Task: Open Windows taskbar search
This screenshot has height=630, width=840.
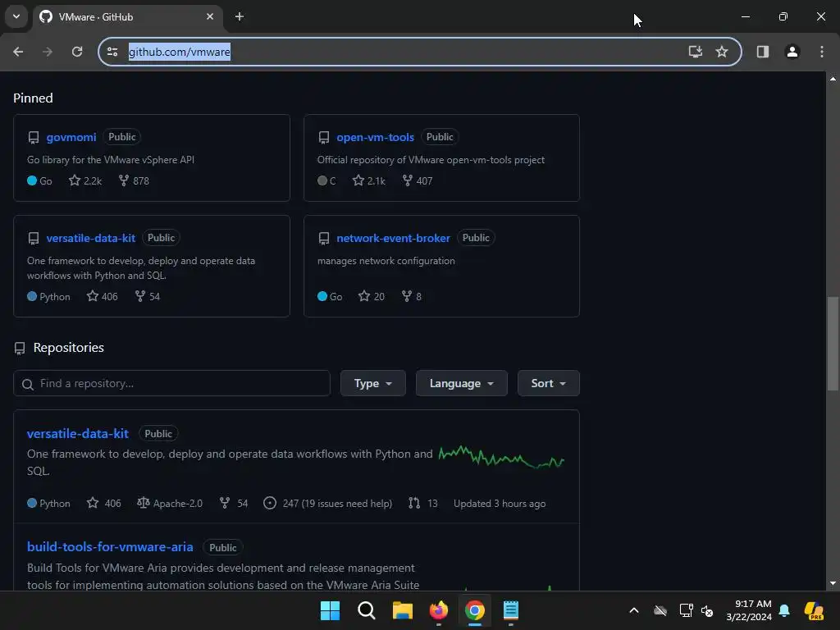Action: (367, 610)
